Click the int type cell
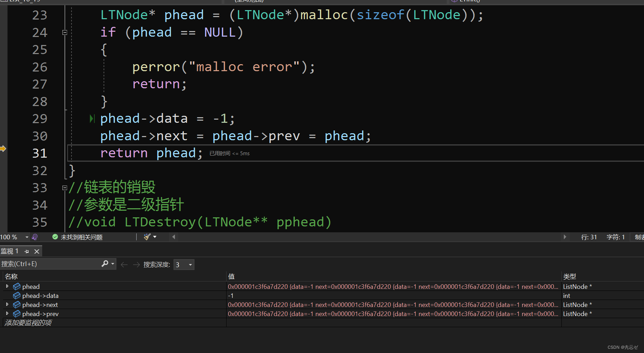 pyautogui.click(x=567, y=295)
